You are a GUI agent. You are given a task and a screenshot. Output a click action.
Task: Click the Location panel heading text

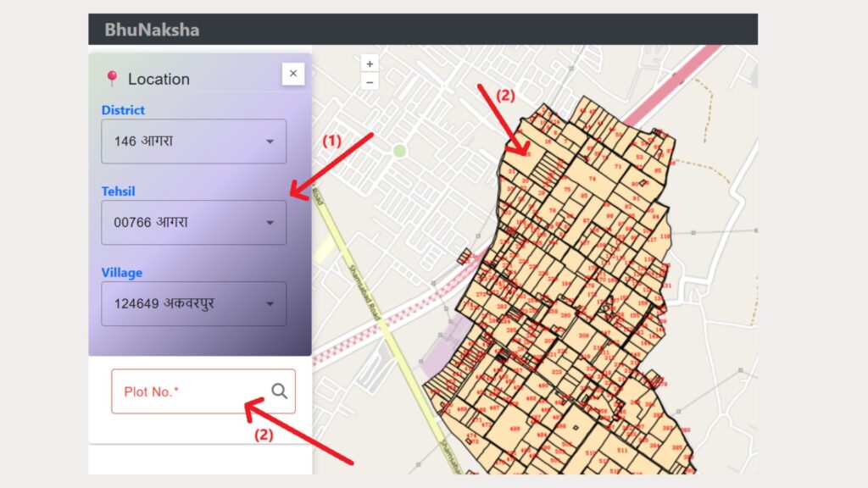click(x=159, y=79)
